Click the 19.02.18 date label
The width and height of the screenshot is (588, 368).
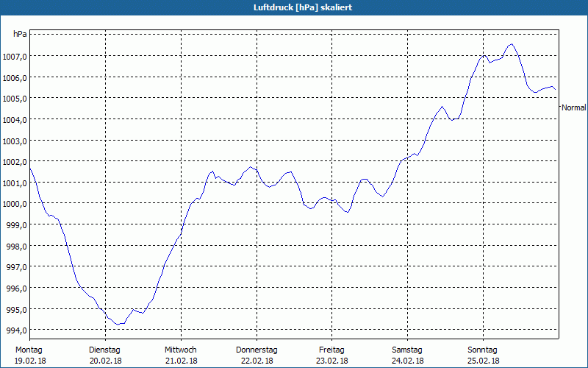30,361
